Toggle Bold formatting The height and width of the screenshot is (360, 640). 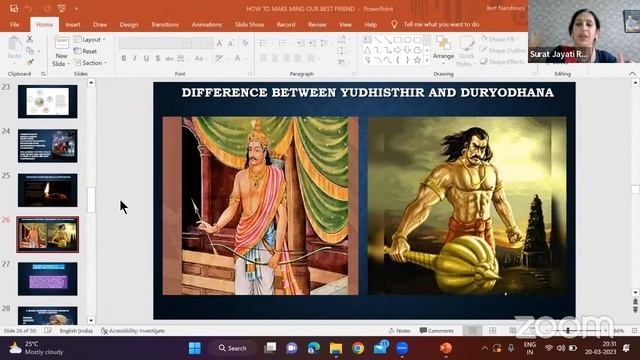point(124,58)
